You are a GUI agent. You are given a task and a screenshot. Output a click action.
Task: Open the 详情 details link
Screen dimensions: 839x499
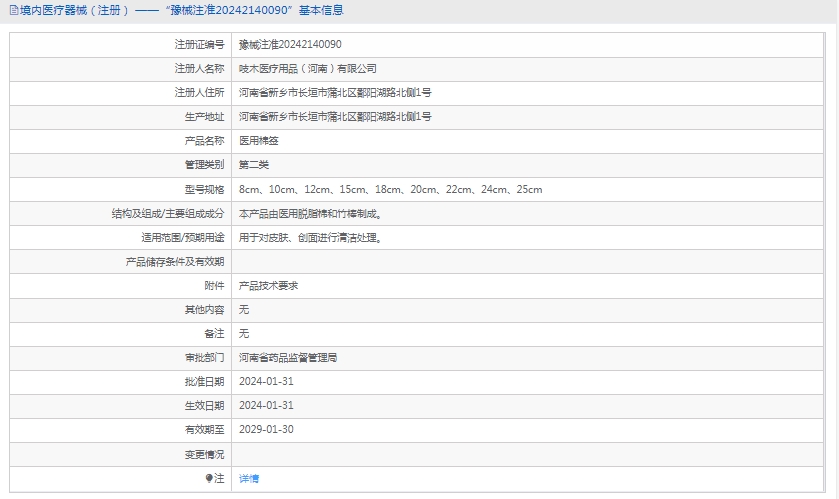[x=249, y=479]
